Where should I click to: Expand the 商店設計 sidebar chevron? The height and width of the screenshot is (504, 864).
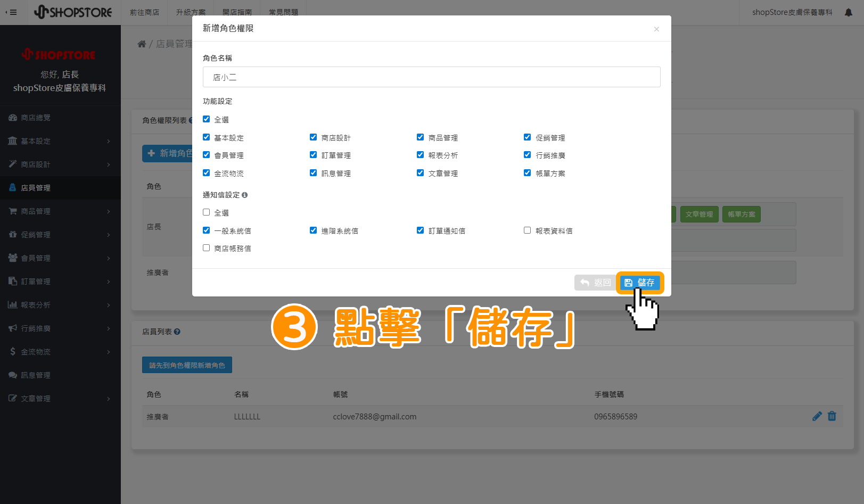coord(109,164)
